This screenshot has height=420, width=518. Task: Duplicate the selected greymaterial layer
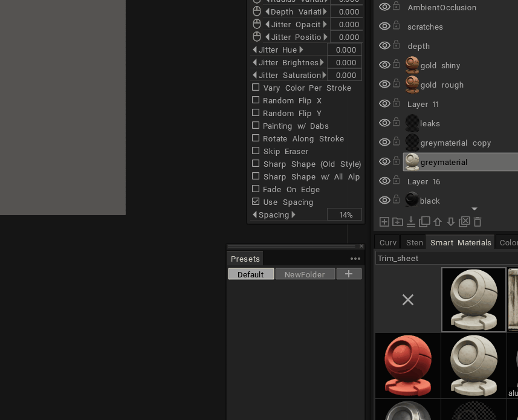(x=424, y=222)
